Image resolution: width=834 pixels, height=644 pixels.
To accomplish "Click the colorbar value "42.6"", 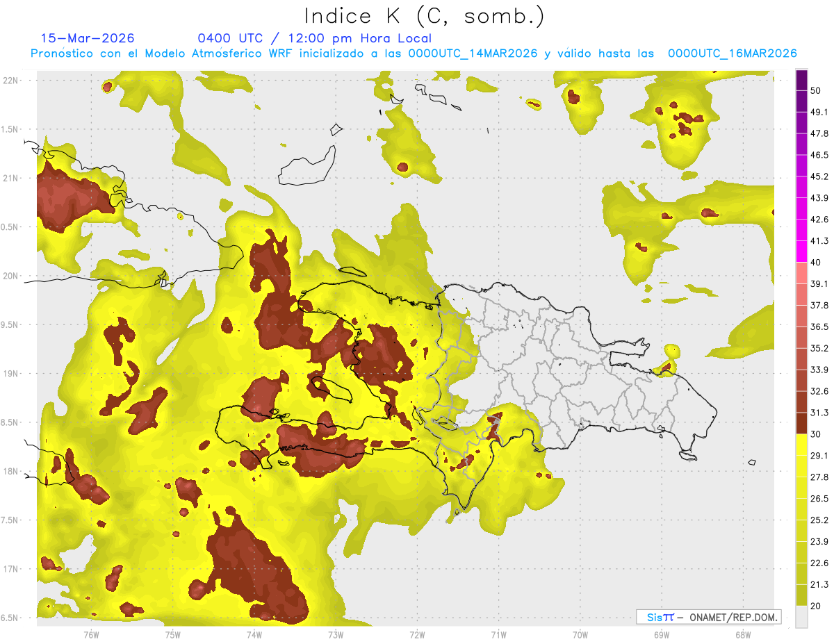I will [819, 220].
